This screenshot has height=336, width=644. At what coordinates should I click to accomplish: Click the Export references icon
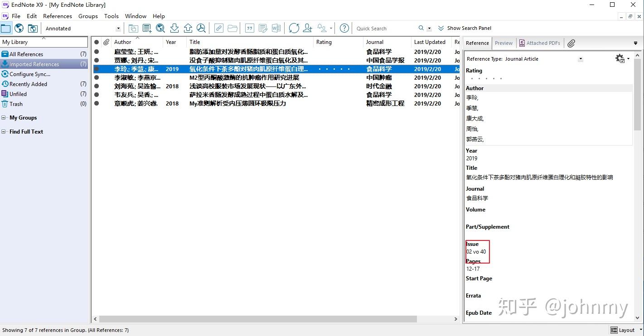point(188,28)
